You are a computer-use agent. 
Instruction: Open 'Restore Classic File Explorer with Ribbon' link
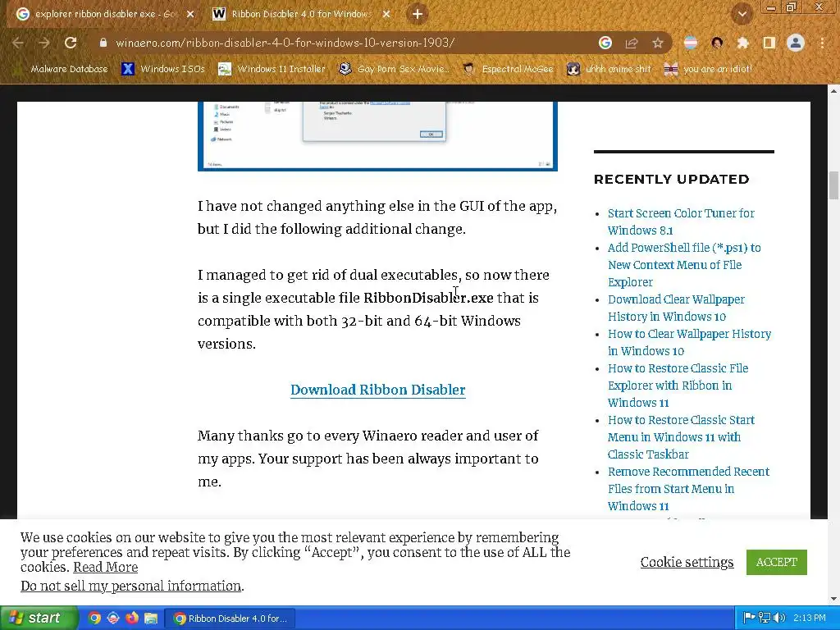[x=678, y=386]
